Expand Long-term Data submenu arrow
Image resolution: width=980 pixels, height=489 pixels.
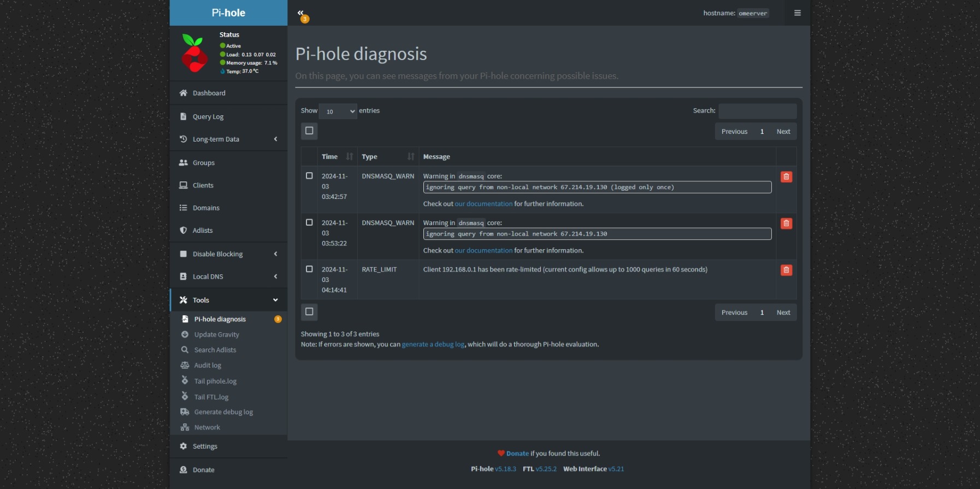[x=275, y=139]
